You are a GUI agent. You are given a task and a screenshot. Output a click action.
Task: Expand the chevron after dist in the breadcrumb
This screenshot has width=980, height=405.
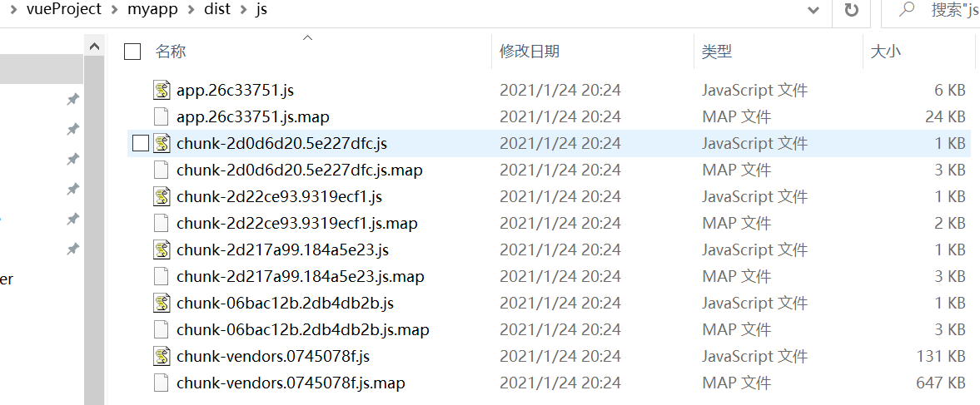tap(243, 10)
